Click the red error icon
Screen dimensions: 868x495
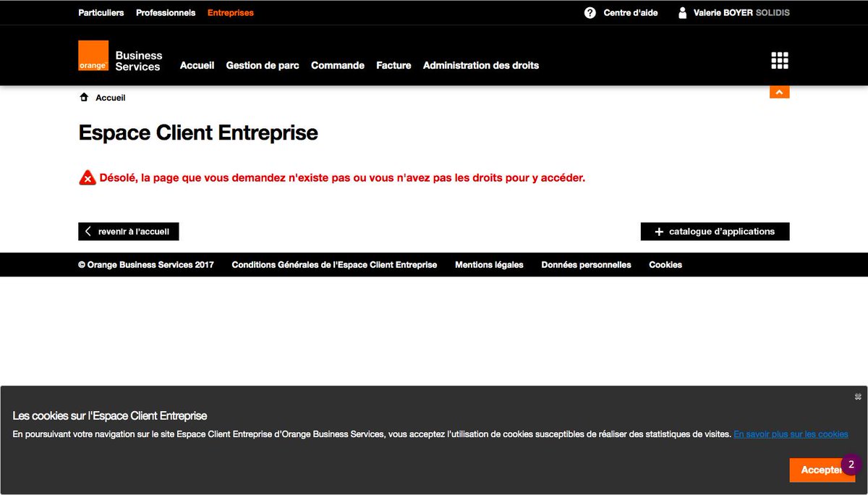coord(87,177)
